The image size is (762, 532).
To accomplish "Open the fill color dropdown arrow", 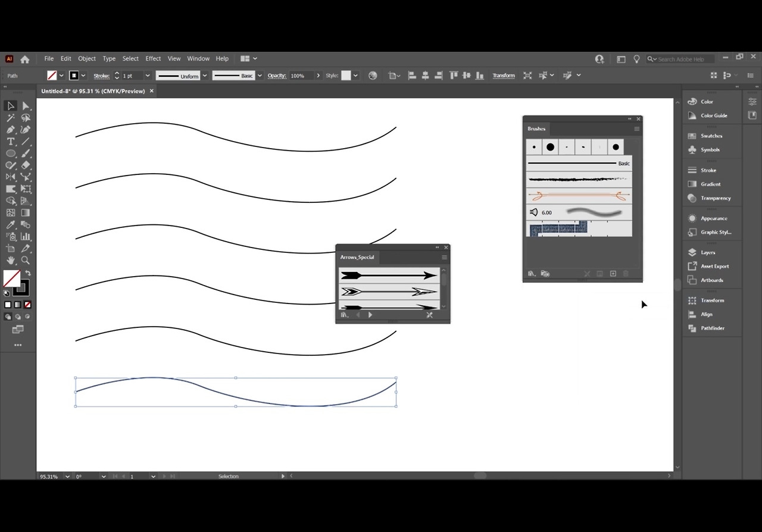I will point(61,76).
